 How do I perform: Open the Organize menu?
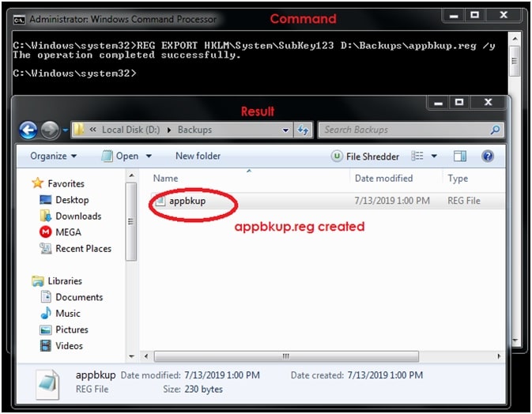pyautogui.click(x=53, y=156)
